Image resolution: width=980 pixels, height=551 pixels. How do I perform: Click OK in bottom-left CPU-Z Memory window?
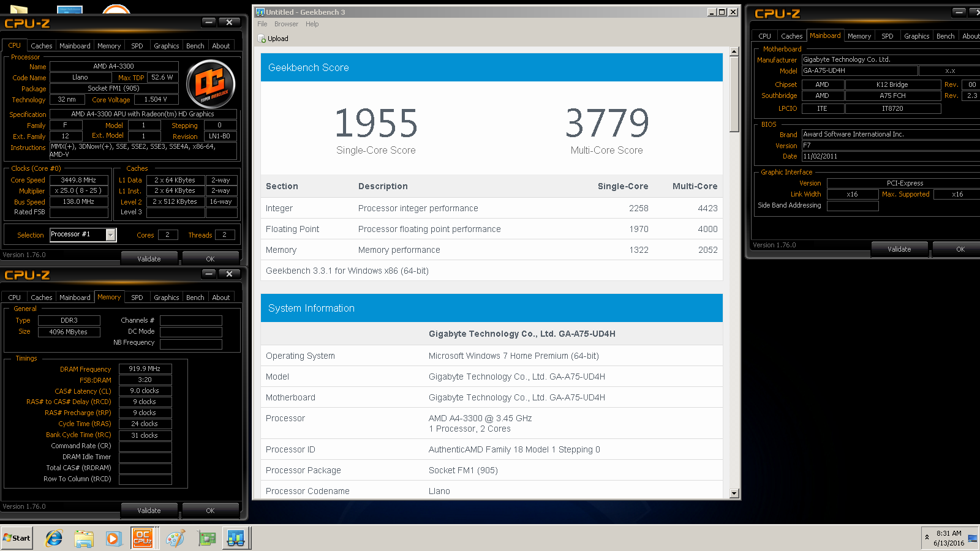(x=210, y=511)
